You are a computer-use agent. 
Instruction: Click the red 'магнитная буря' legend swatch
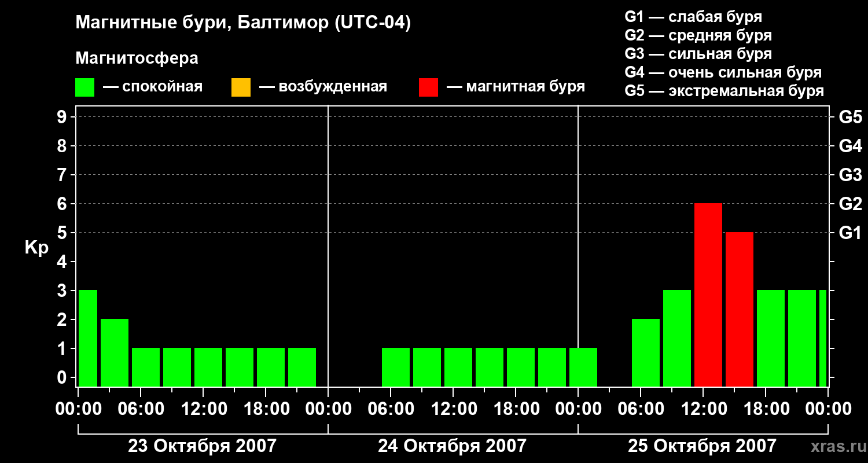click(429, 87)
